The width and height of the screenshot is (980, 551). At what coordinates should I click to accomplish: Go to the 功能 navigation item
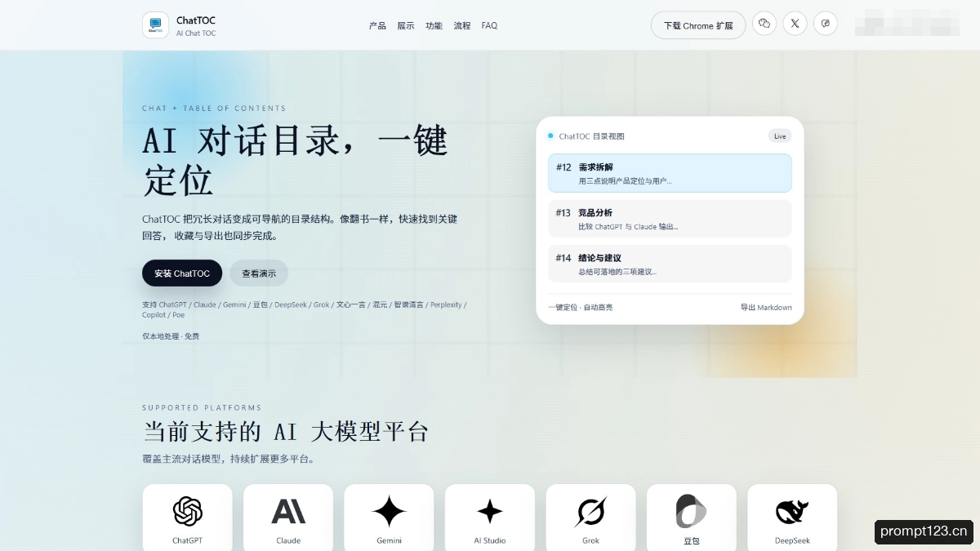tap(434, 25)
